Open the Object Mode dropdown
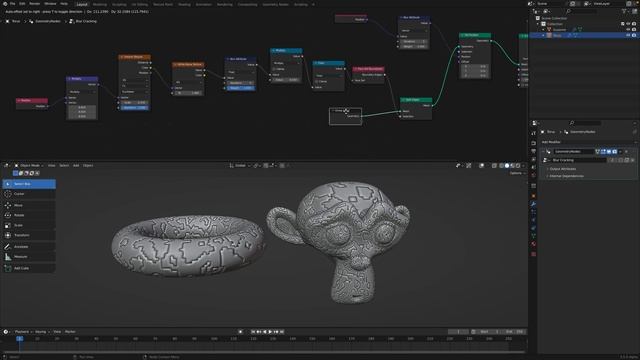This screenshot has width=640, height=360. [29, 166]
